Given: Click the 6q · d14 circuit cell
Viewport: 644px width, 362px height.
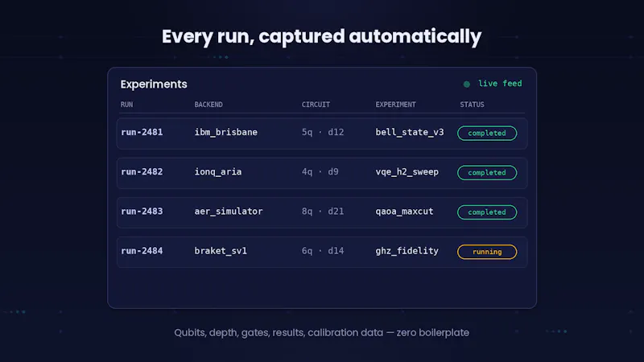Looking at the screenshot, I should point(323,251).
